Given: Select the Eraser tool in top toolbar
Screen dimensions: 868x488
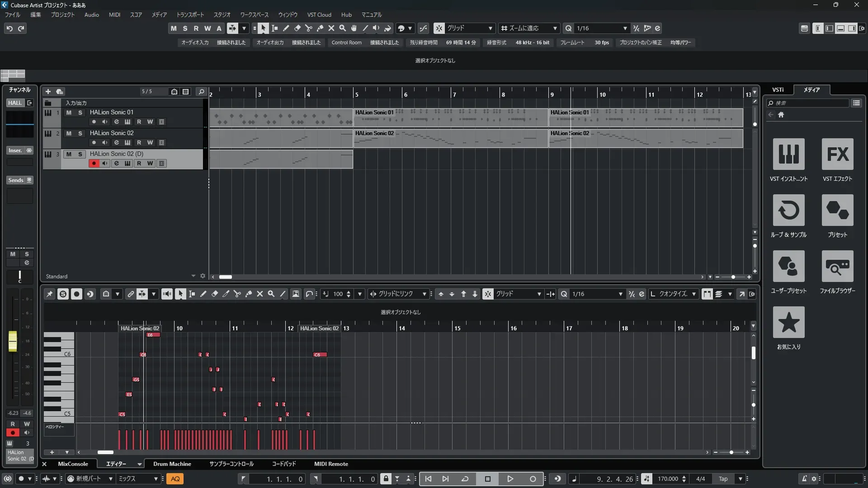Looking at the screenshot, I should click(297, 28).
